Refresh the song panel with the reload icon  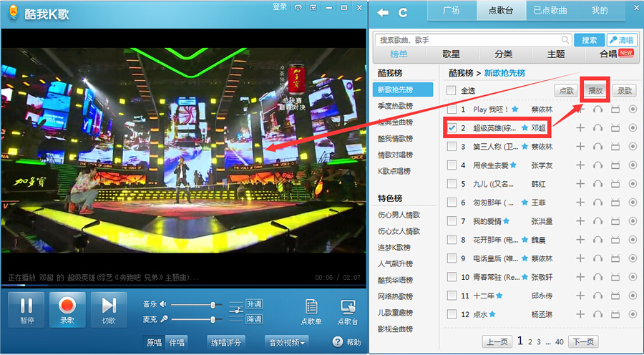[x=403, y=12]
